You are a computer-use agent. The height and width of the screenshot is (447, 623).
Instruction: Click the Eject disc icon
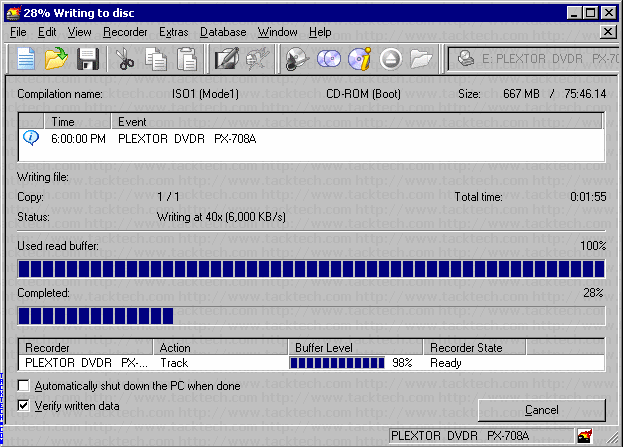391,59
